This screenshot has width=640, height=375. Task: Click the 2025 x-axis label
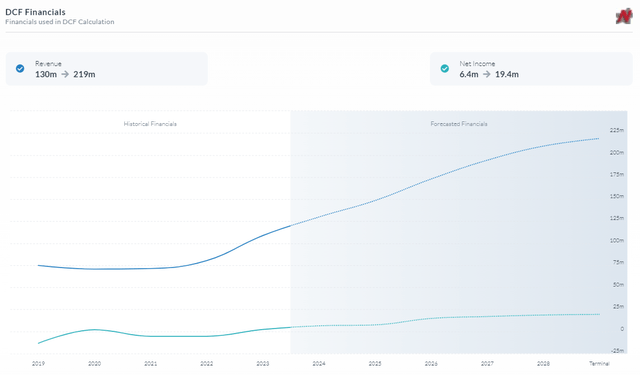375,364
